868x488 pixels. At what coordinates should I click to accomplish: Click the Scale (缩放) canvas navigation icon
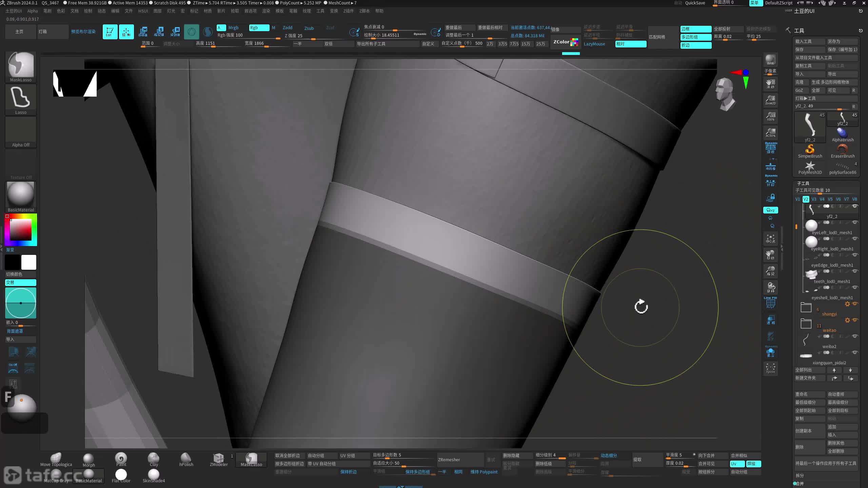pos(770,271)
